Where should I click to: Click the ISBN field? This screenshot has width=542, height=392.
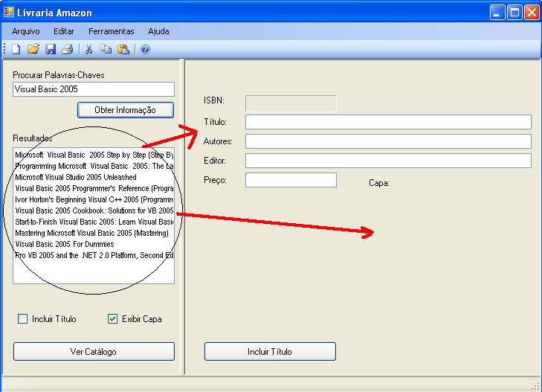coord(291,103)
